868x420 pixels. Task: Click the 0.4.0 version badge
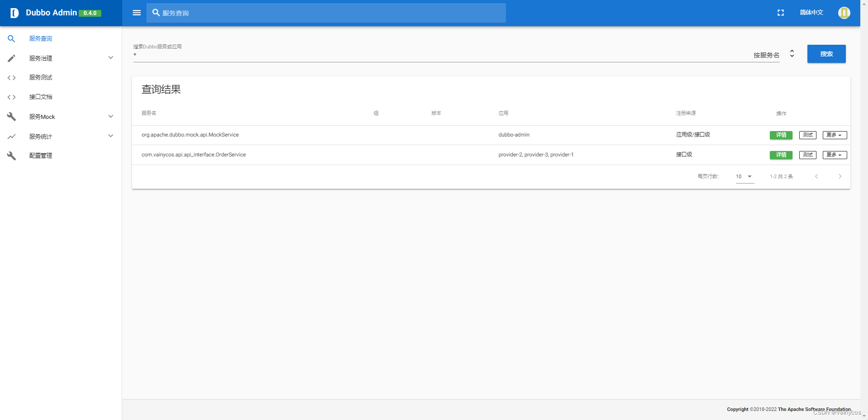click(x=90, y=13)
